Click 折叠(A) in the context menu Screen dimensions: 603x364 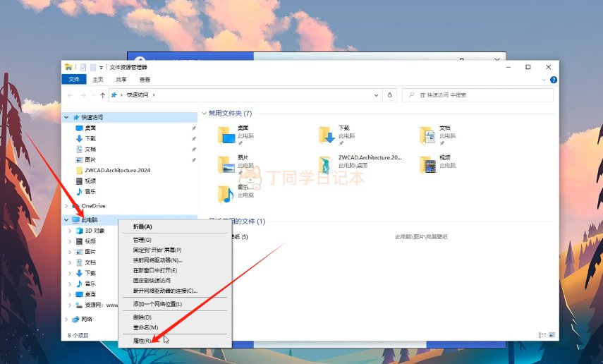[142, 226]
